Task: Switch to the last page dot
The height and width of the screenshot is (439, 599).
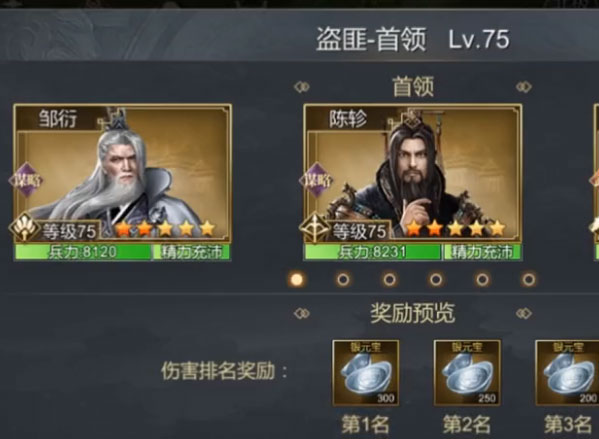Action: [x=529, y=280]
